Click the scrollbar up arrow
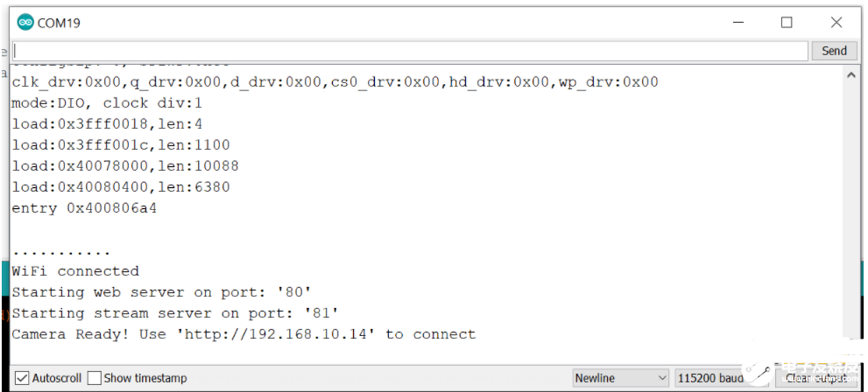Screen dimensions: 868x392 850,76
